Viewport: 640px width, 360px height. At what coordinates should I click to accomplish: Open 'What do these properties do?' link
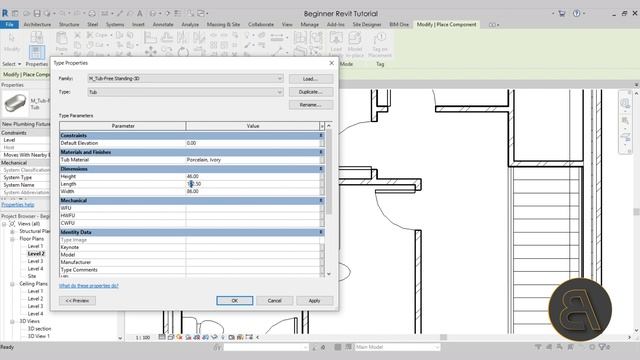click(x=89, y=286)
